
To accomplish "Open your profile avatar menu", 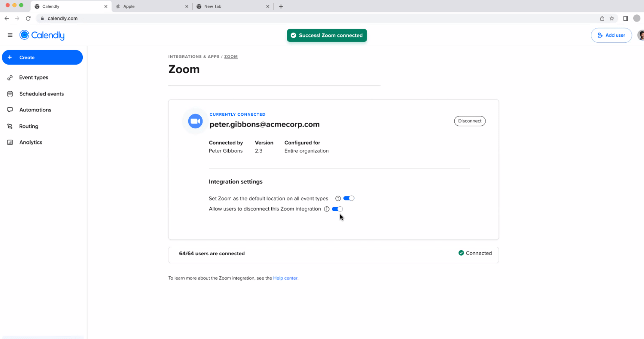I will point(641,35).
